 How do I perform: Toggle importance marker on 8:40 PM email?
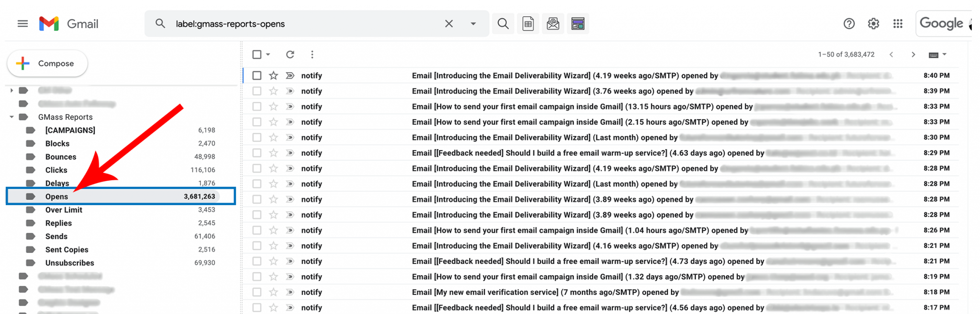coord(290,76)
